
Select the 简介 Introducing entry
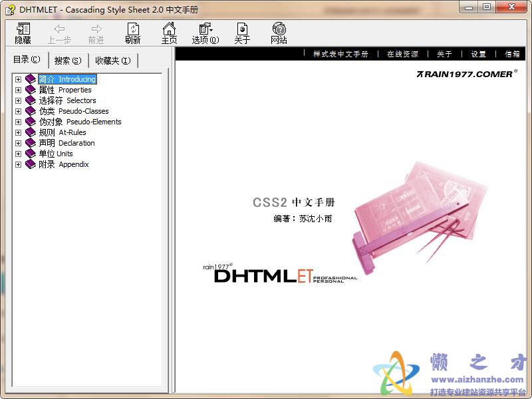click(67, 79)
